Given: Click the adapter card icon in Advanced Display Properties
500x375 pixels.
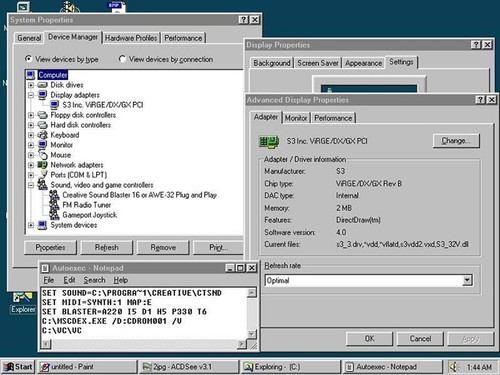Looking at the screenshot, I should (x=269, y=142).
